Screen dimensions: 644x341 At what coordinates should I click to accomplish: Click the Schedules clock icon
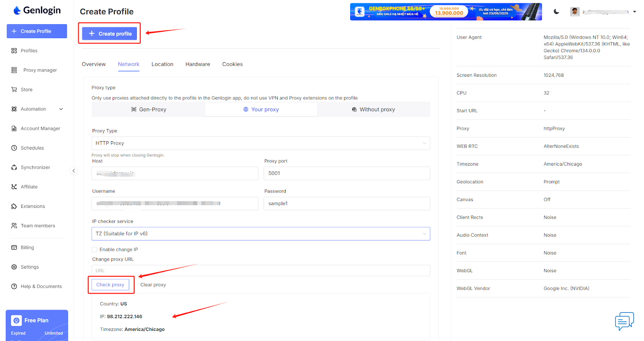(x=14, y=148)
